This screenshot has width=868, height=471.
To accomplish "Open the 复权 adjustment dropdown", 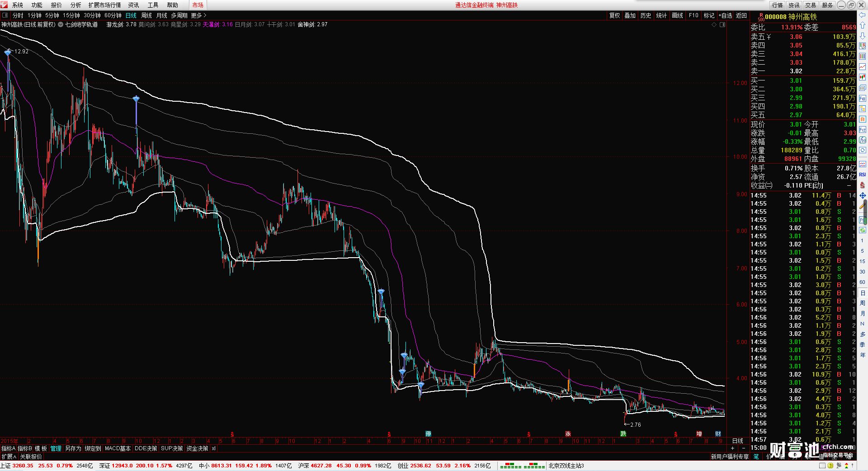I will [615, 15].
